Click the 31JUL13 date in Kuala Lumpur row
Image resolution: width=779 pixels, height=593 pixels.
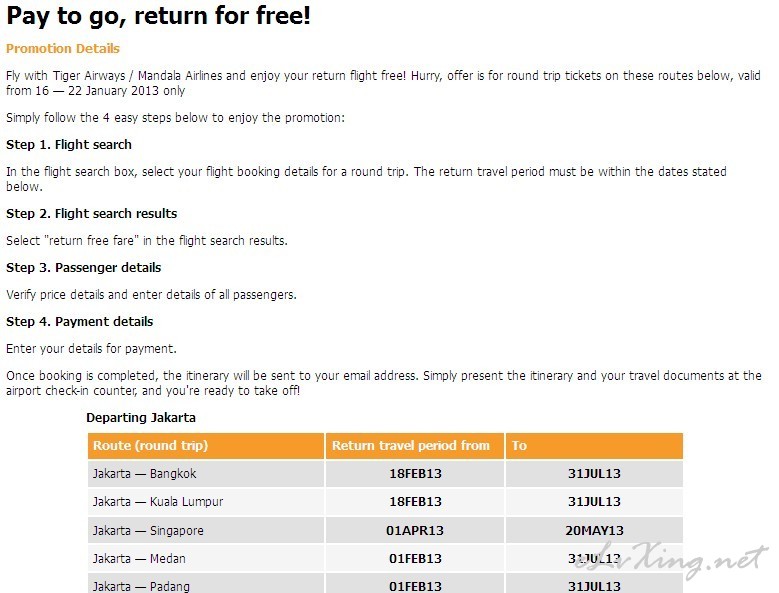pos(594,502)
